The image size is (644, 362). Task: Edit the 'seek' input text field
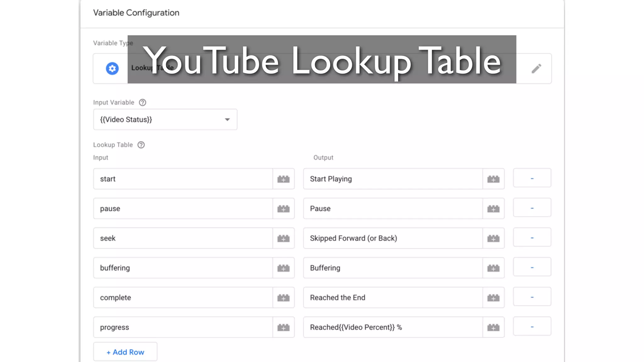coord(183,238)
